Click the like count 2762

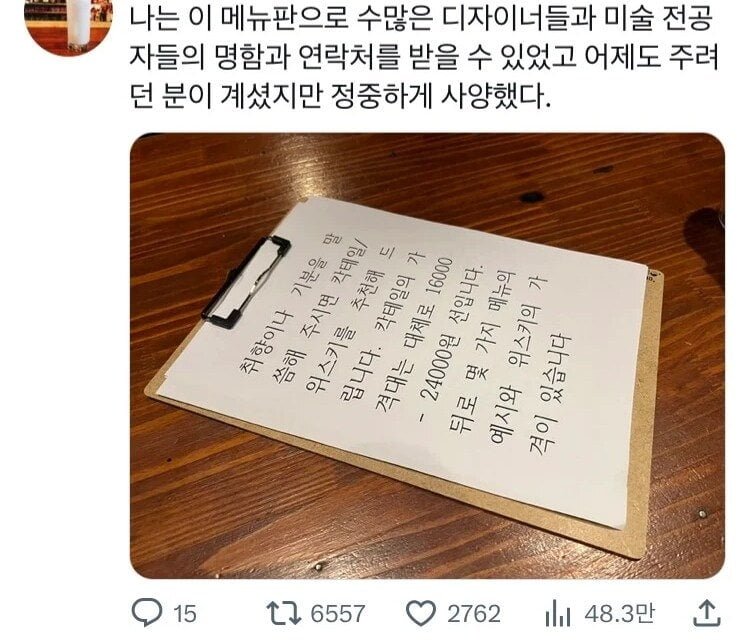click(474, 614)
